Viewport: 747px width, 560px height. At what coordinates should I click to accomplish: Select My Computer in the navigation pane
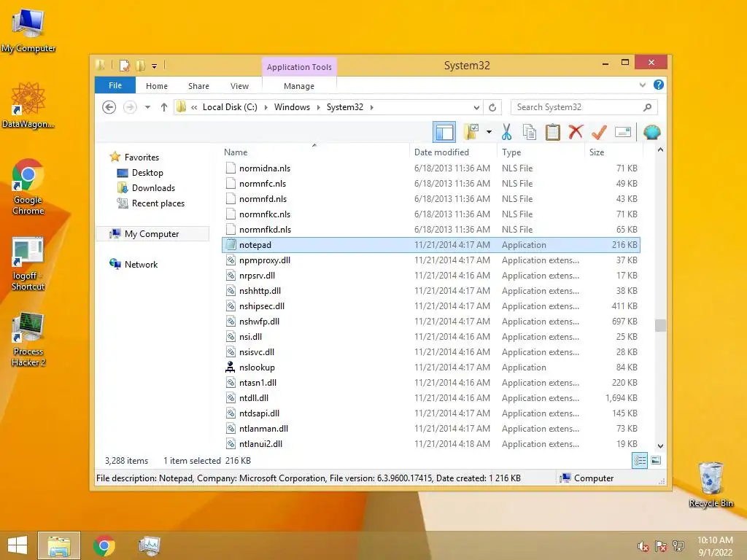152,234
